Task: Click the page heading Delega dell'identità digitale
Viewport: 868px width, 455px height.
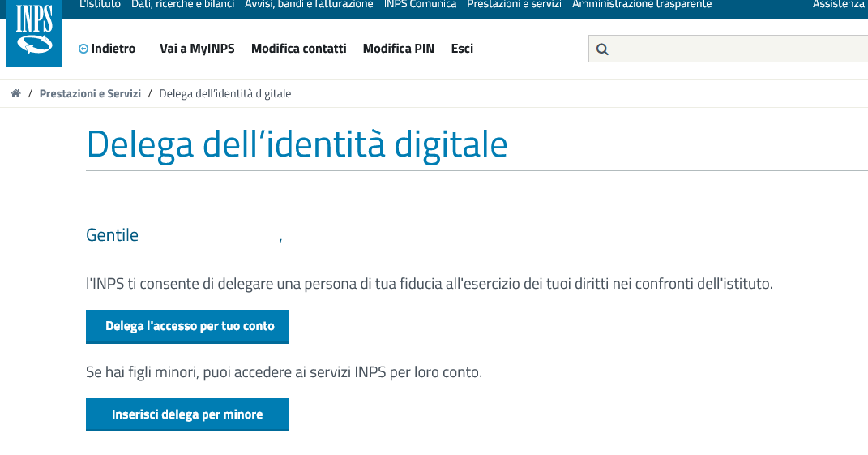Action: pyautogui.click(x=297, y=144)
